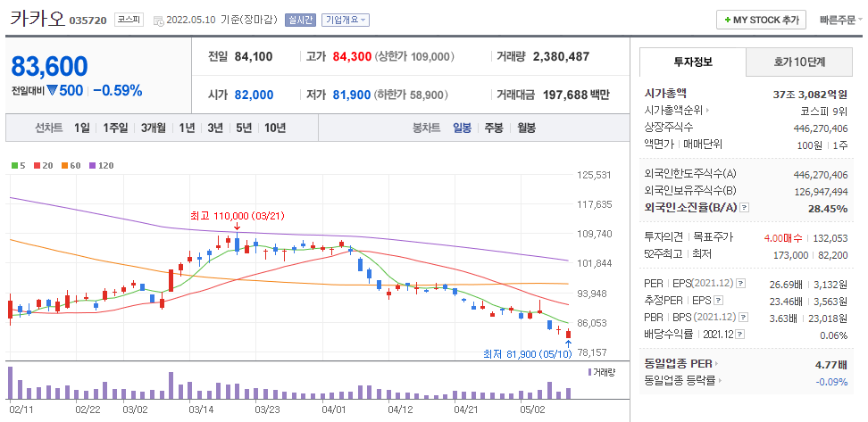Click the -0.09% industry change value

coord(831,381)
